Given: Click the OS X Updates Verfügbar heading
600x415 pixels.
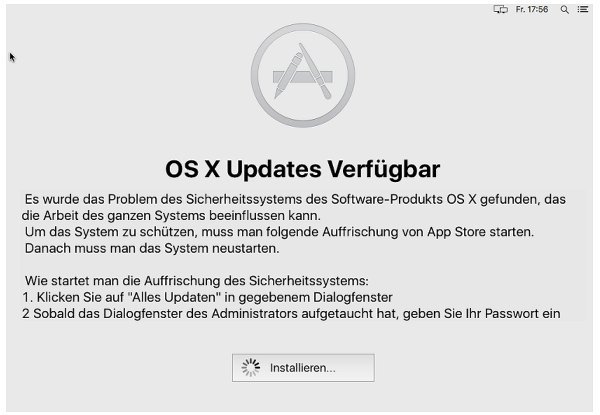Looking at the screenshot, I should coord(303,169).
